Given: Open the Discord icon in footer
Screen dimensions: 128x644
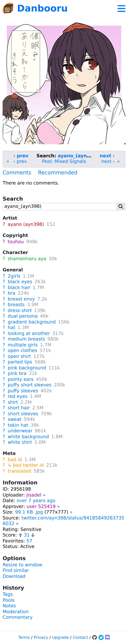Looking at the screenshot, I should pos(107,637).
